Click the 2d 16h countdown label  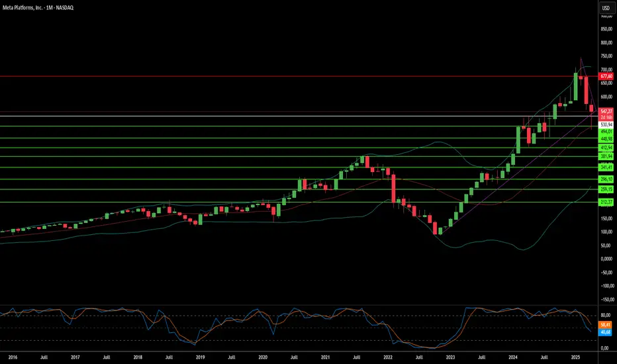tap(606, 117)
